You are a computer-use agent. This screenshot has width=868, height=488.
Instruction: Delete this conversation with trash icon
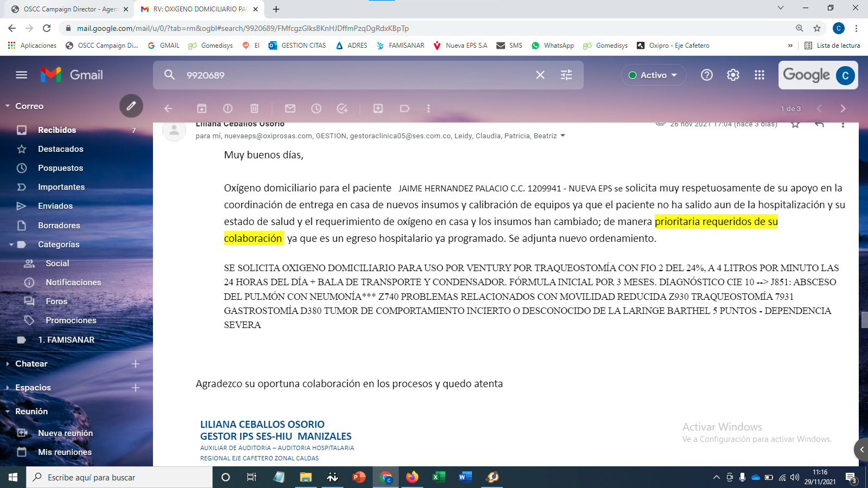click(254, 108)
